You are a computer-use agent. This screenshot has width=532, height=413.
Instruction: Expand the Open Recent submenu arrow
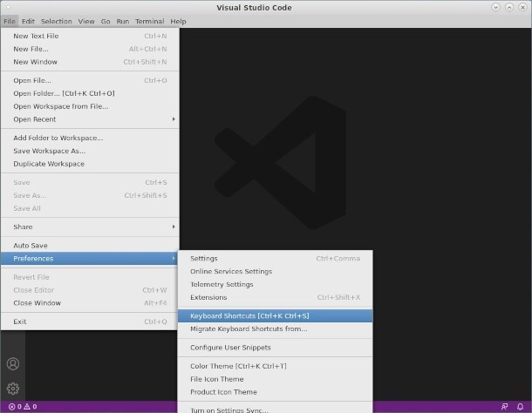(x=174, y=119)
